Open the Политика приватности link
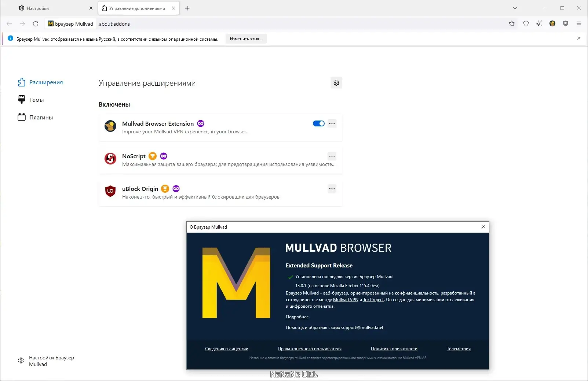This screenshot has width=588, height=381. tap(394, 349)
